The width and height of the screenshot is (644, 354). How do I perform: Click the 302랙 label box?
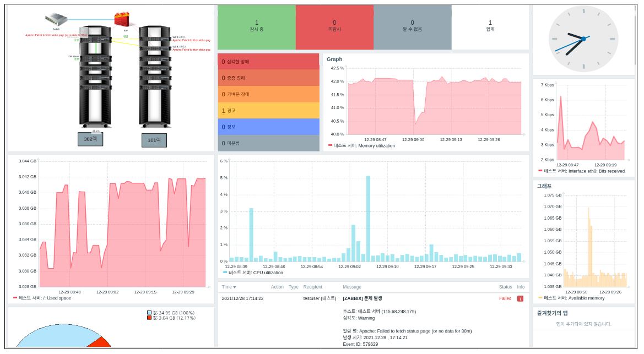click(90, 139)
